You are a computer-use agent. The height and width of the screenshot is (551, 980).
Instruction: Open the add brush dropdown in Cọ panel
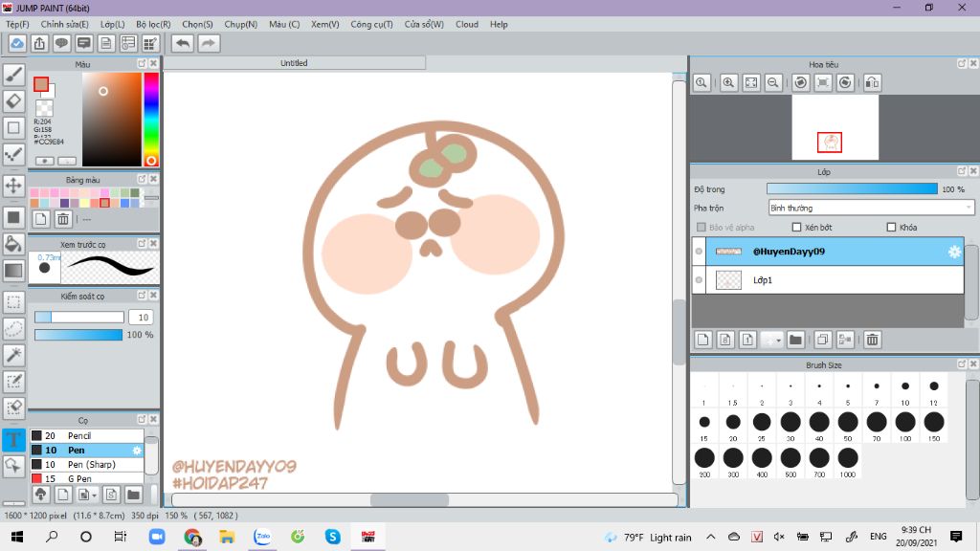(94, 495)
